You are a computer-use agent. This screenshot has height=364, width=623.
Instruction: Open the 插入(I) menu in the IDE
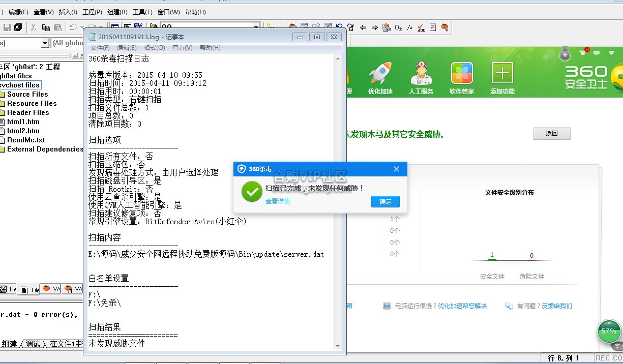click(68, 12)
